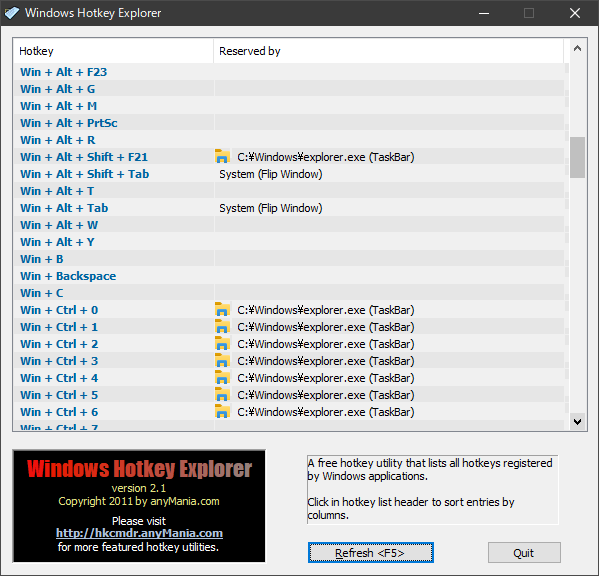This screenshot has height=576, width=599.
Task: Click explorer icon beside Win + Ctrl + 3
Action: point(222,361)
